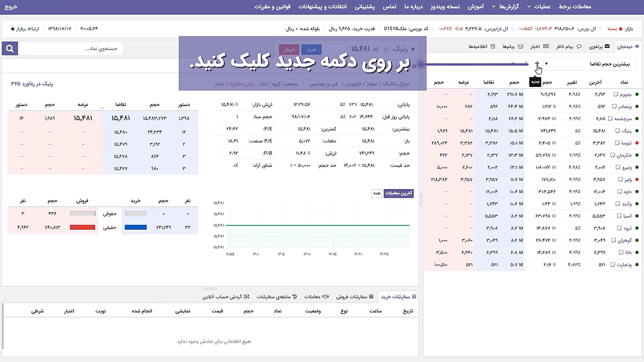Image resolution: width=644 pixels, height=362 pixels.
Task: Expand the عملیات menu
Action: pyautogui.click(x=541, y=7)
